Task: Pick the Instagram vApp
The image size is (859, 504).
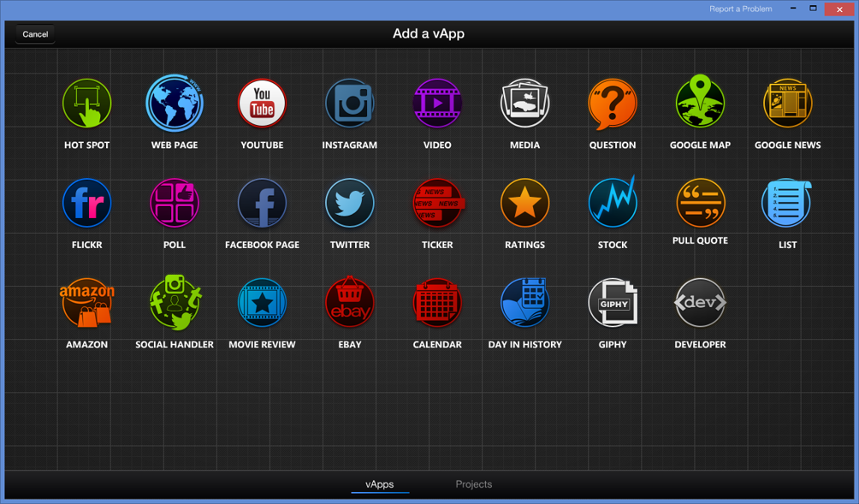Action: coord(349,104)
